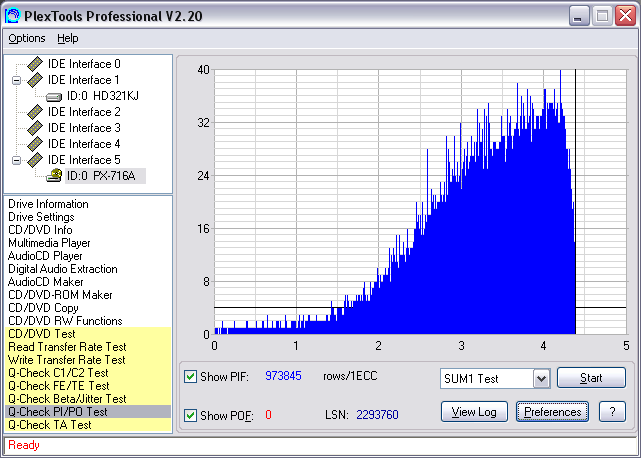Image resolution: width=641 pixels, height=458 pixels.
Task: Open CD/DVD Copy
Action: click(x=43, y=308)
